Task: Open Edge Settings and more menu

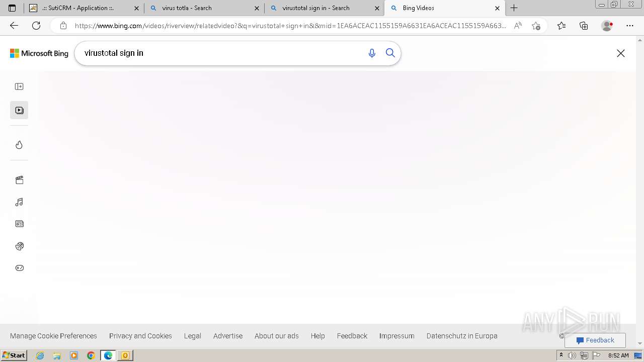Action: coord(630,26)
